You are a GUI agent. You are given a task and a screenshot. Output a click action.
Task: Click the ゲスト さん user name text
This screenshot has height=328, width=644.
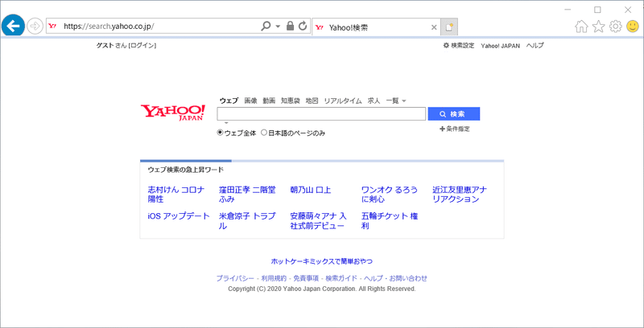(111, 46)
